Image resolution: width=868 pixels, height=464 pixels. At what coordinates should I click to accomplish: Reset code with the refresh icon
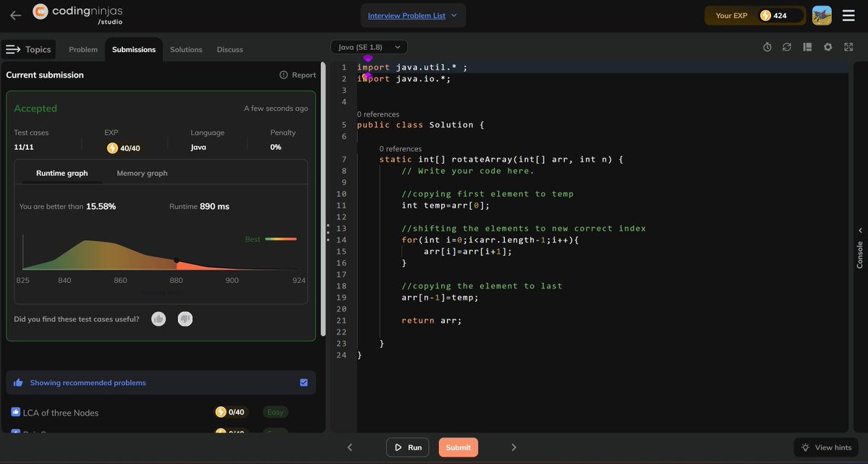[x=787, y=47]
